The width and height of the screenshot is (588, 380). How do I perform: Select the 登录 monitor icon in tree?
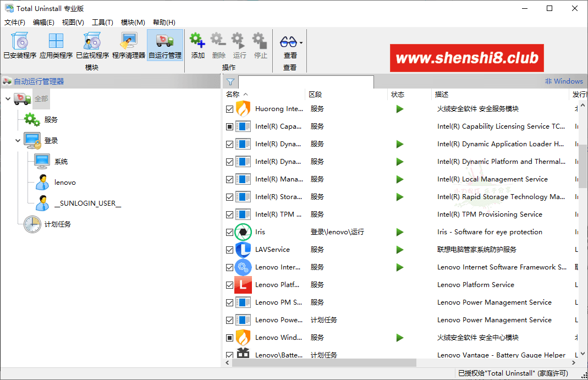click(x=32, y=141)
